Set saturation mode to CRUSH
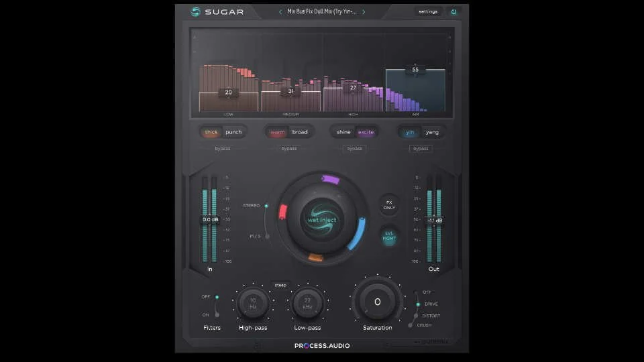The width and height of the screenshot is (644, 362). coord(411,325)
